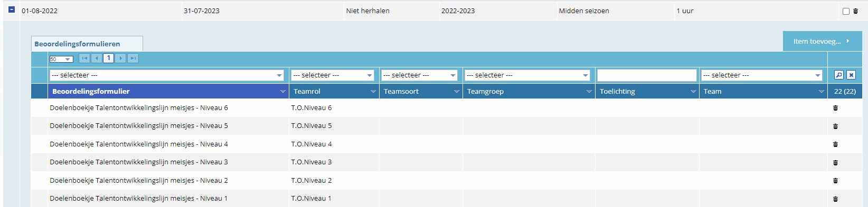Viewport: 868px width, 207px height.
Task: Select page 1 in the pager
Action: tap(108, 58)
